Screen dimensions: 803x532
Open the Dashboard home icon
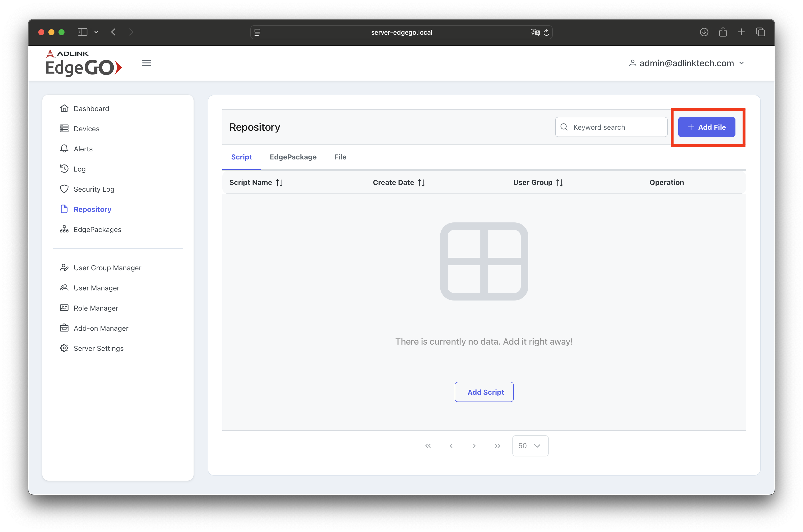tap(64, 109)
